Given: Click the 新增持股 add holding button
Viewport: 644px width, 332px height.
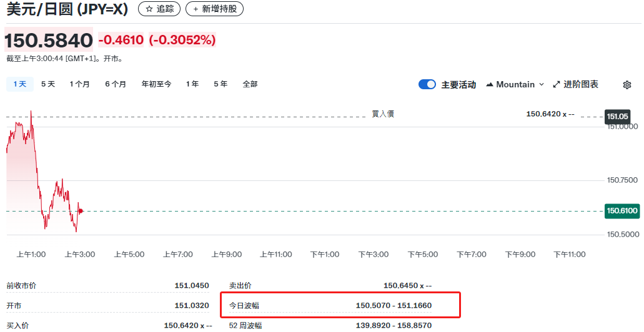Looking at the screenshot, I should coord(214,9).
